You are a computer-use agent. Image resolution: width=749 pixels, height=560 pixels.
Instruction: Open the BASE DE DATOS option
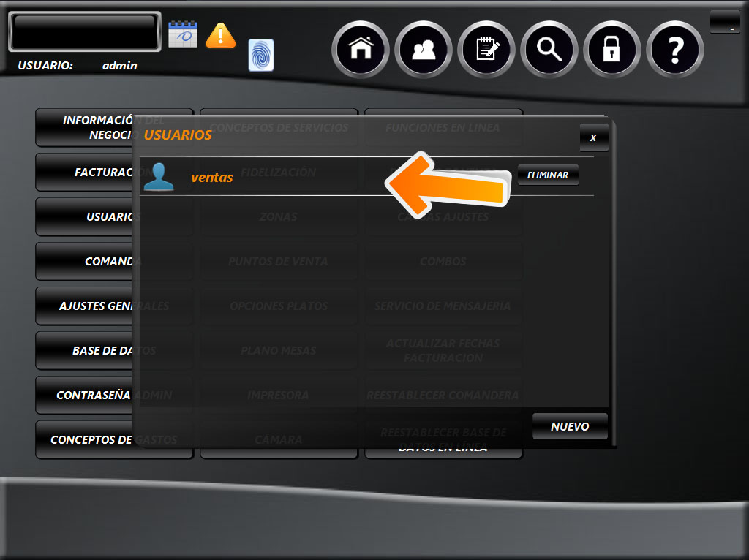pos(84,351)
